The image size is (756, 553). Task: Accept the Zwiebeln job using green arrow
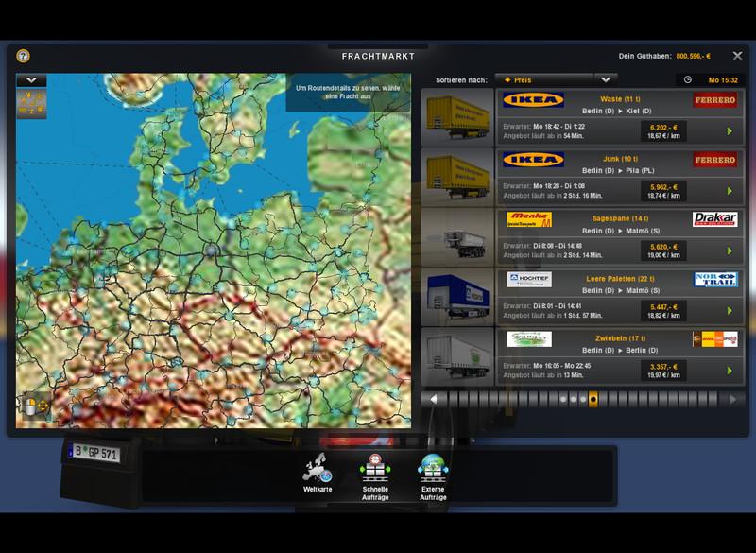730,371
